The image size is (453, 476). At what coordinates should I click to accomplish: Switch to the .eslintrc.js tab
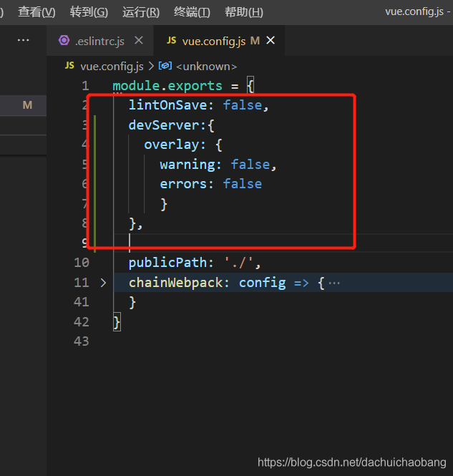99,41
